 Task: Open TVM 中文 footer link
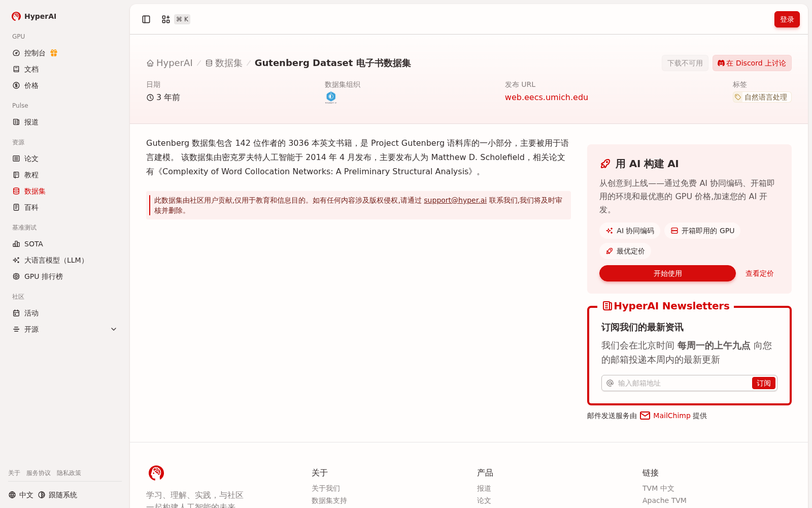pyautogui.click(x=658, y=488)
